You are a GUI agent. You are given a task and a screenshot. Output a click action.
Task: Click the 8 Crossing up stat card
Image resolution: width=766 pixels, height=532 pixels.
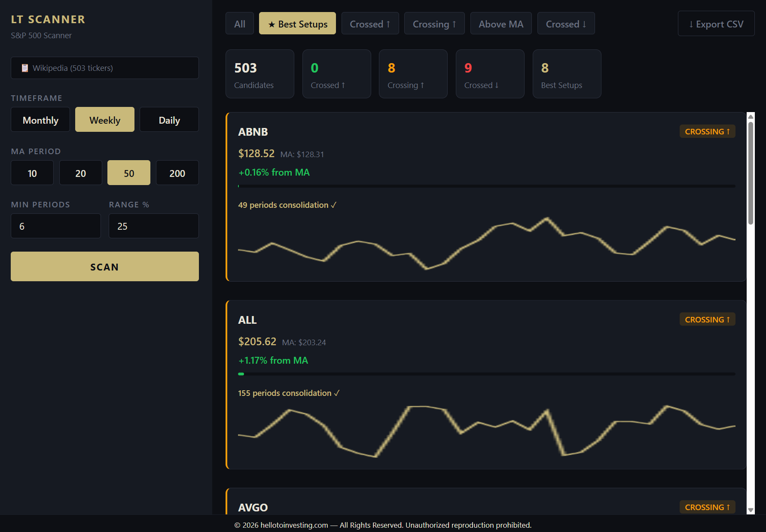tap(413, 74)
